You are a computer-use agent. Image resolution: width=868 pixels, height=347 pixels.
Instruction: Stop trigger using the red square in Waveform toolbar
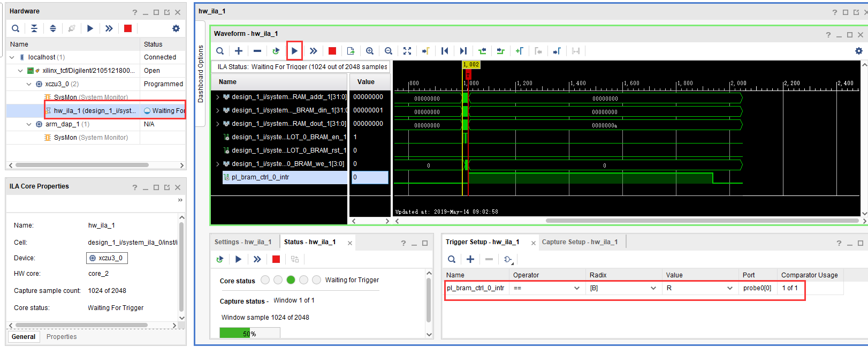click(332, 51)
